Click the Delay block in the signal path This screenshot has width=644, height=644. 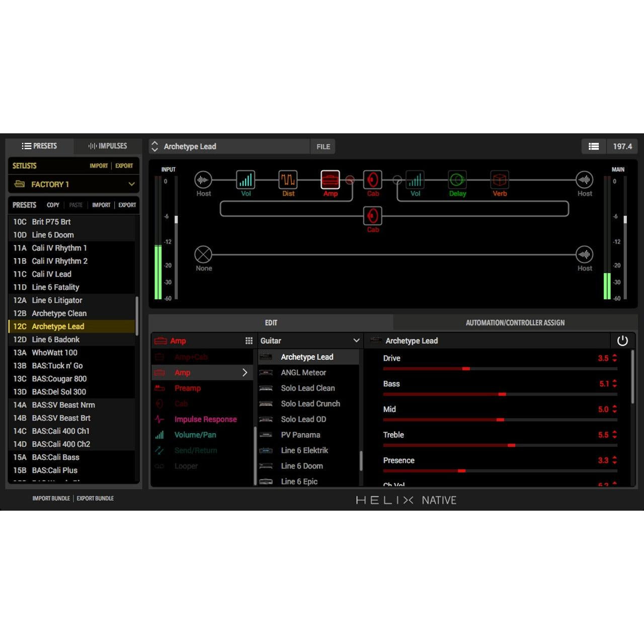point(457,180)
